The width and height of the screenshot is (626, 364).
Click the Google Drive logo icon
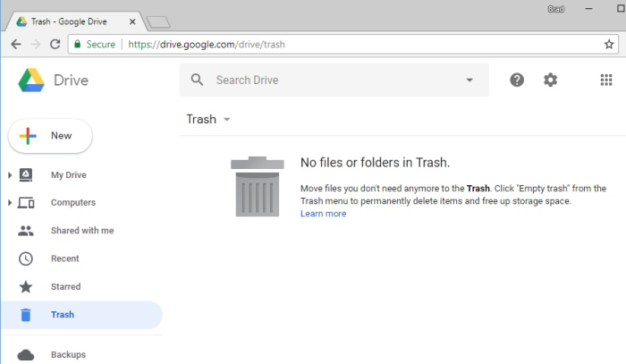(31, 80)
